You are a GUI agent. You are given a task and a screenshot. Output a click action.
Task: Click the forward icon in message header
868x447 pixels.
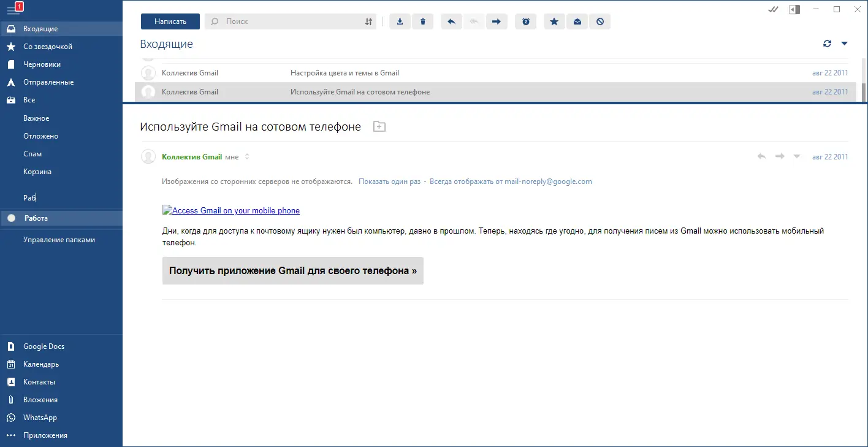coord(780,156)
